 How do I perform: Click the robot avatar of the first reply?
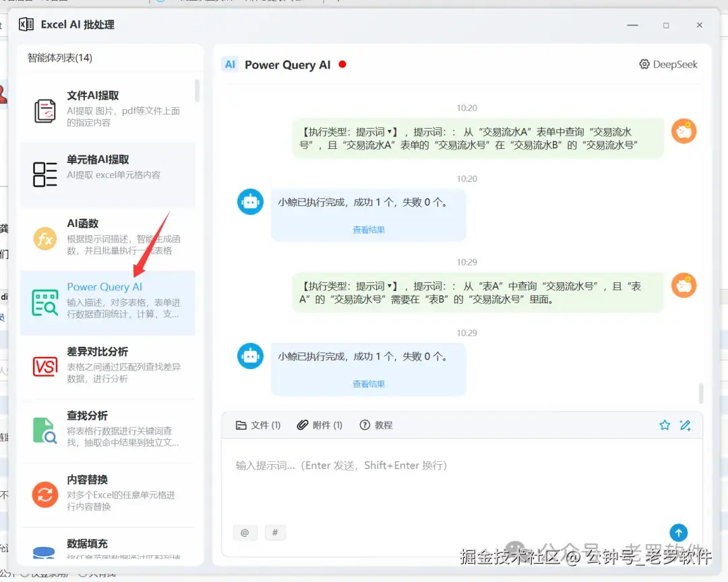[x=250, y=202]
